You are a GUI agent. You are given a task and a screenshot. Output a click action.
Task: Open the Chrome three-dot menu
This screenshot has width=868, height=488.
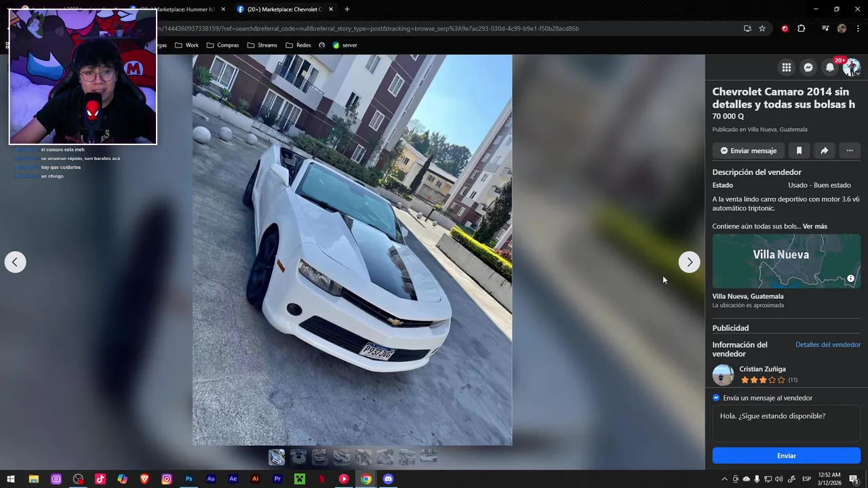pyautogui.click(x=858, y=28)
